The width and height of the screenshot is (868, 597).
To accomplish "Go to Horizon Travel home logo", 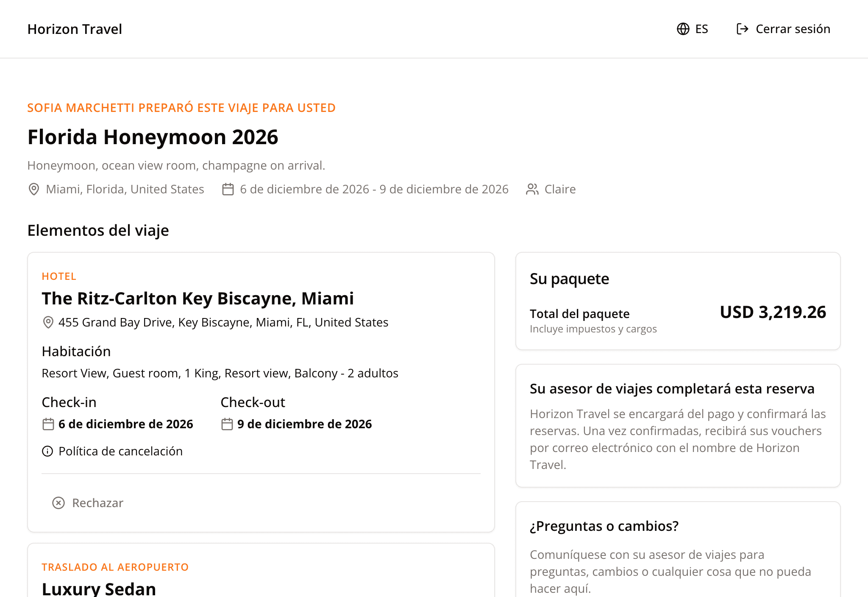I will coord(75,29).
